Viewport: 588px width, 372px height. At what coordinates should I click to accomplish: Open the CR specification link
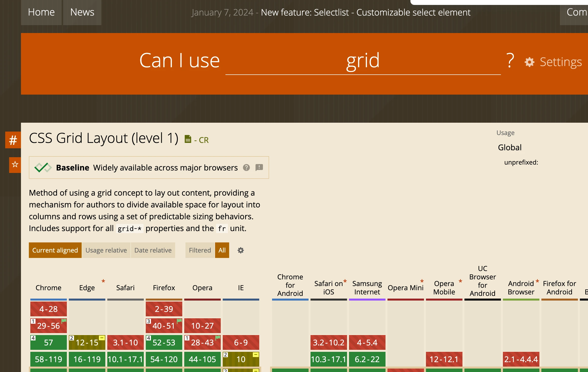tap(203, 140)
